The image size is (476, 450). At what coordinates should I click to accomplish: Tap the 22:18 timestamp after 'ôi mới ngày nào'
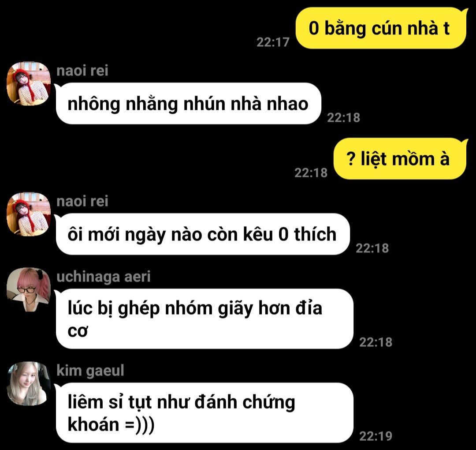point(372,248)
